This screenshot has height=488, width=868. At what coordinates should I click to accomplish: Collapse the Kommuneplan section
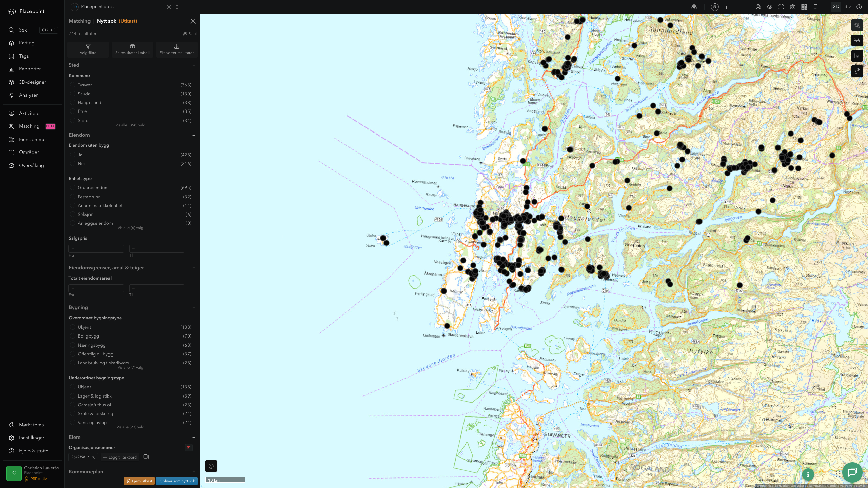point(194,472)
